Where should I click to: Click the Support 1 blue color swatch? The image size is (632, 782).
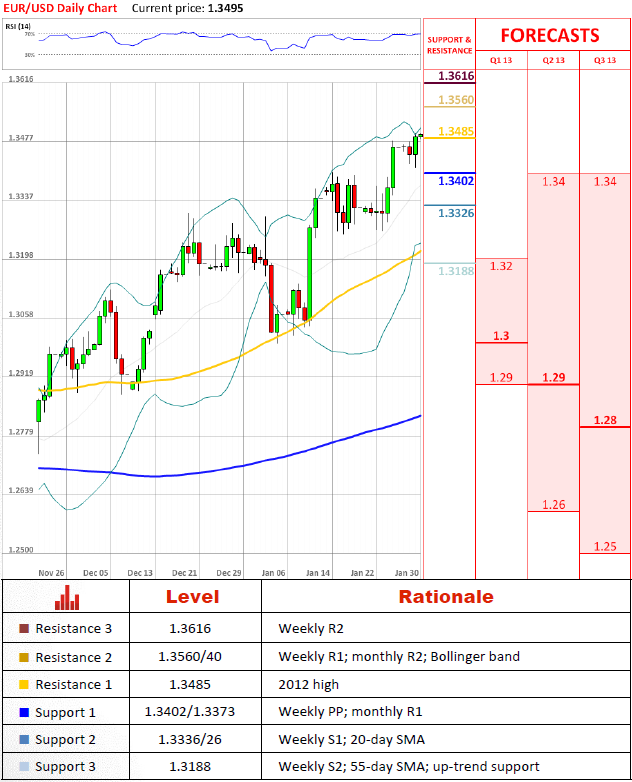click(x=24, y=712)
